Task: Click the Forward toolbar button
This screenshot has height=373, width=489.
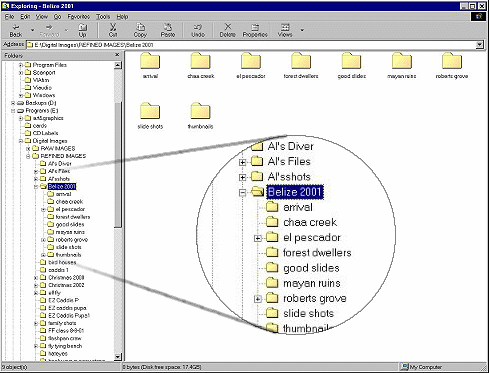Action: click(x=49, y=30)
